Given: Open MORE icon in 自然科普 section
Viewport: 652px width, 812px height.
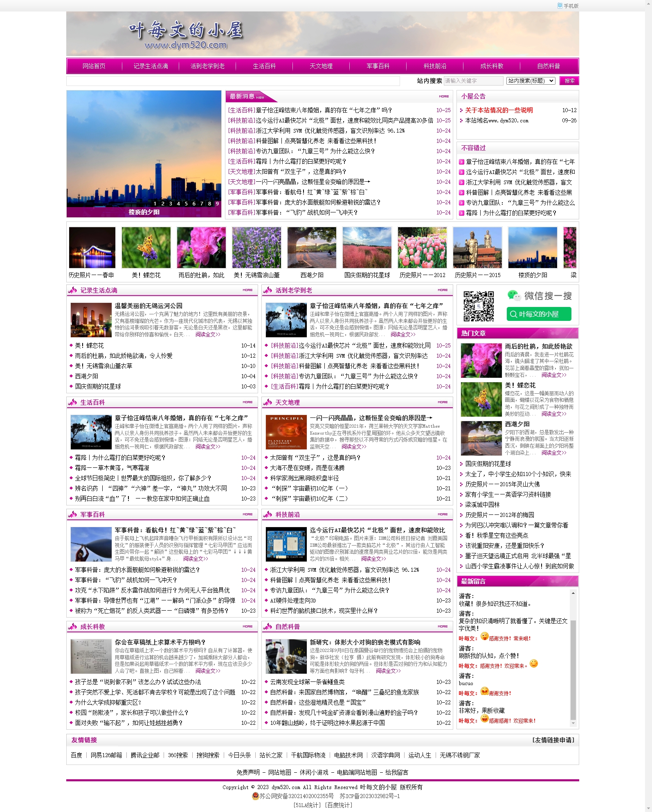Looking at the screenshot, I should point(443,627).
